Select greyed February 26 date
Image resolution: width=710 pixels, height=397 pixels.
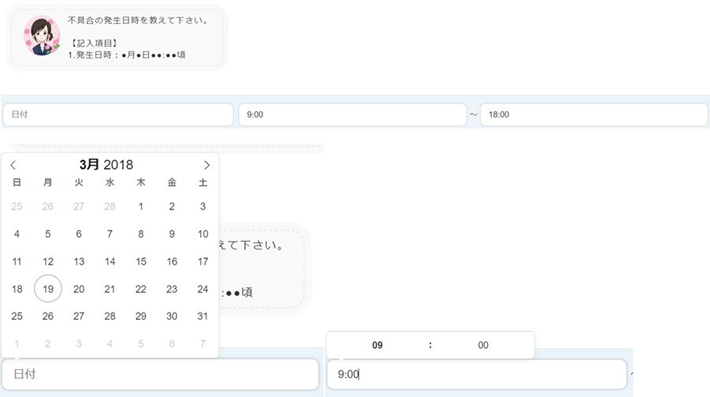click(x=48, y=206)
